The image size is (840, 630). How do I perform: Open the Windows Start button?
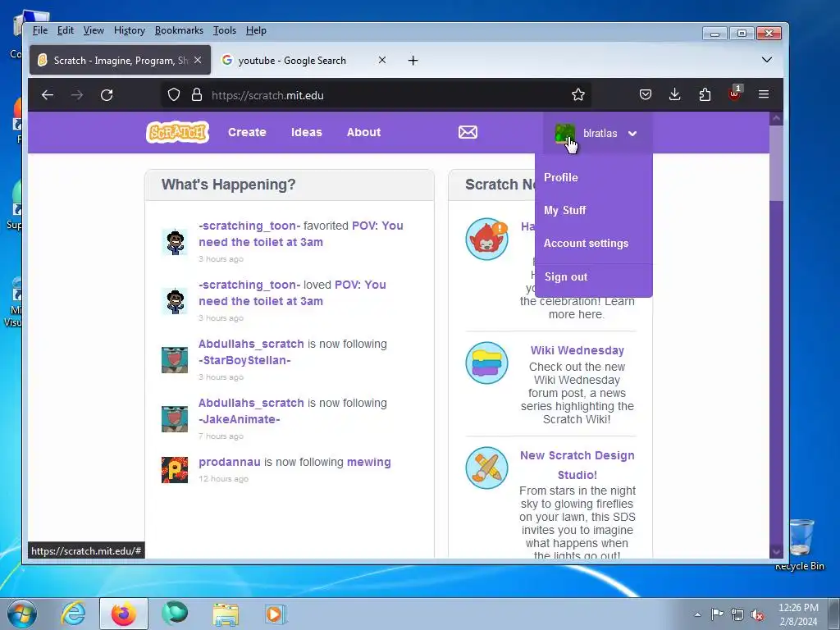point(22,614)
